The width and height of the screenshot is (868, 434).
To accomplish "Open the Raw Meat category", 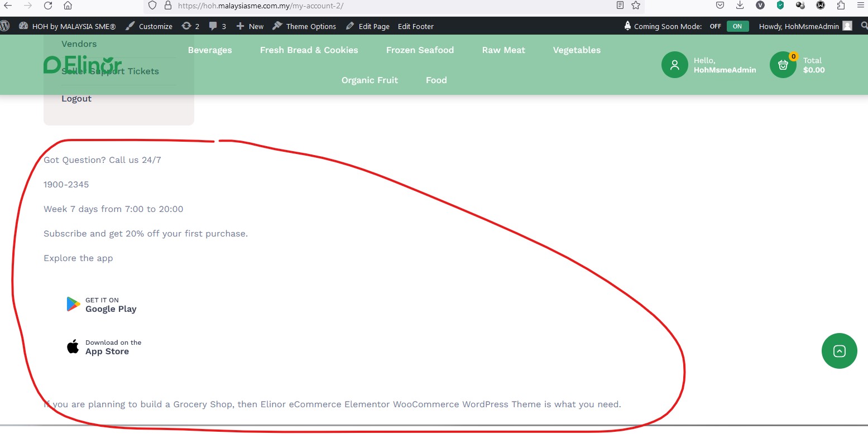I will (503, 50).
